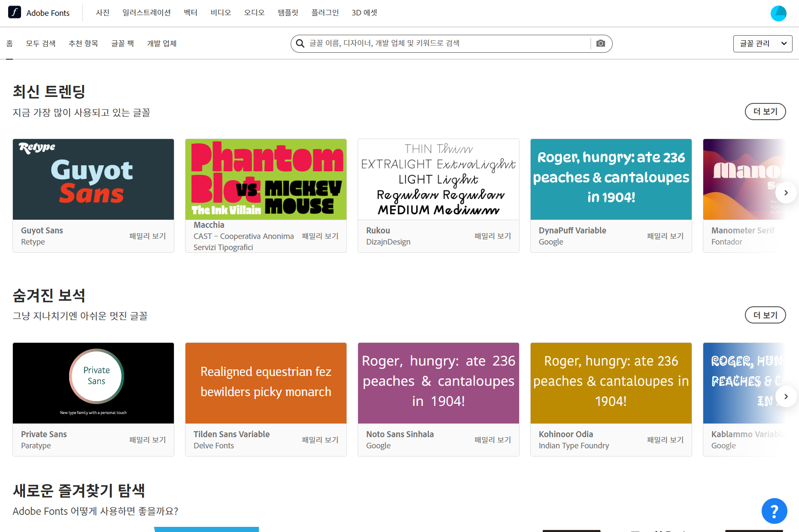Screen dimensions: 799x532
Task: Click 패밀리 보기 for Guyot Sans
Action: [147, 236]
